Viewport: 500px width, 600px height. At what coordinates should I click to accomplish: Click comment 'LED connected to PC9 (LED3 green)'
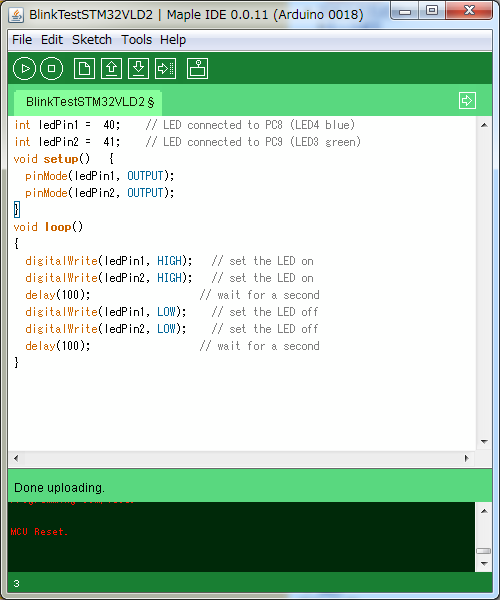(x=262, y=142)
